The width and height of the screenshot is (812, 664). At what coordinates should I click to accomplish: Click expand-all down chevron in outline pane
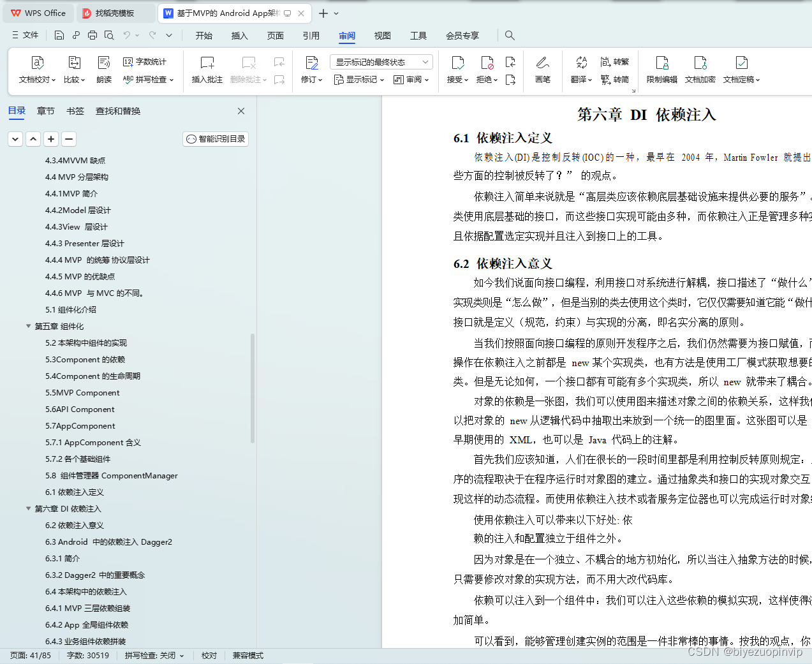point(15,138)
